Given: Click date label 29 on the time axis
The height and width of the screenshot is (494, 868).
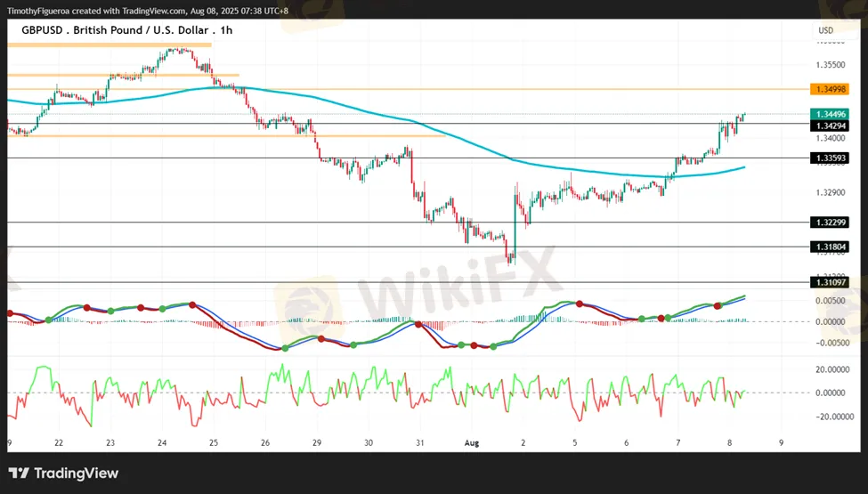Looking at the screenshot, I should tap(317, 443).
